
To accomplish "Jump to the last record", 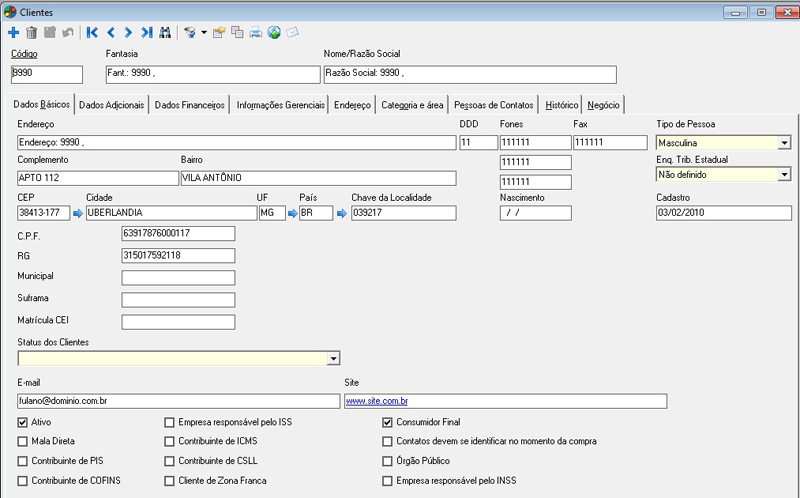I will 146,32.
